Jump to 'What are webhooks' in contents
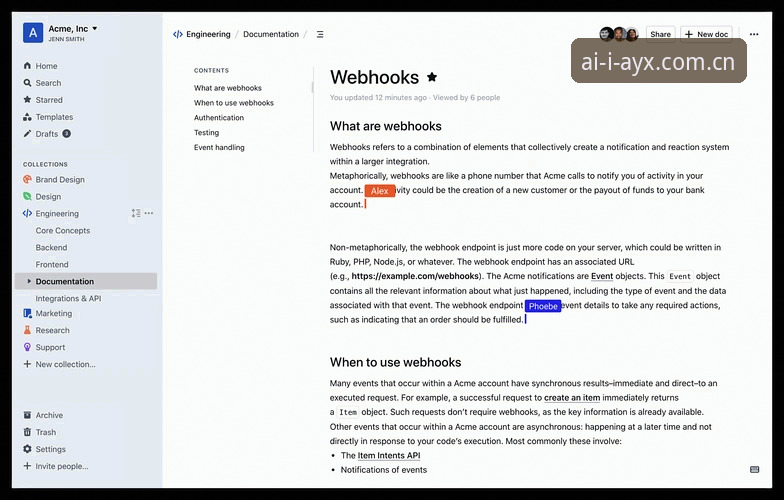The width and height of the screenshot is (784, 500). click(x=228, y=88)
